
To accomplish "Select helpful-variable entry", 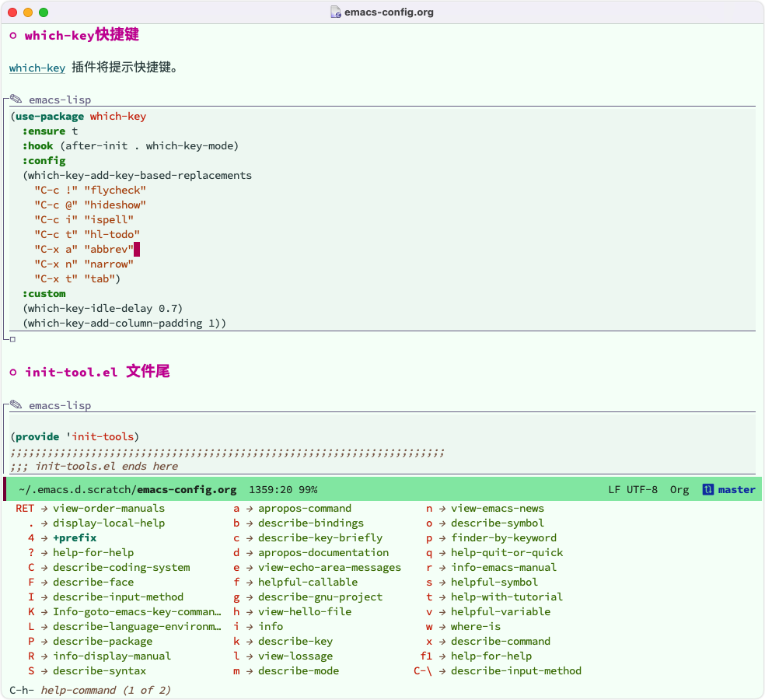I will 501,611.
